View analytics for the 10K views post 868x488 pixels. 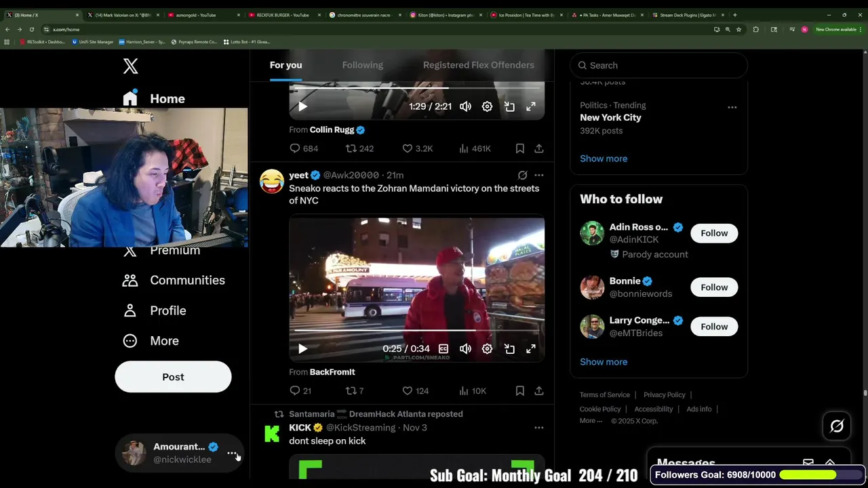472,391
